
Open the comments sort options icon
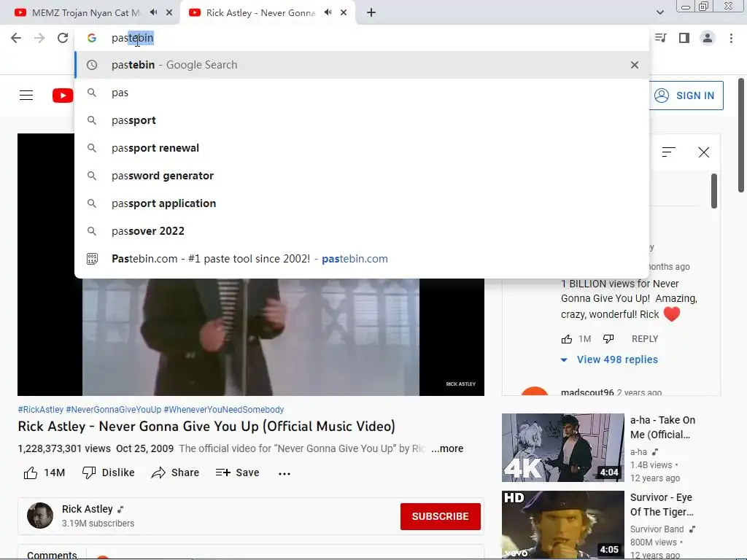coord(669,152)
